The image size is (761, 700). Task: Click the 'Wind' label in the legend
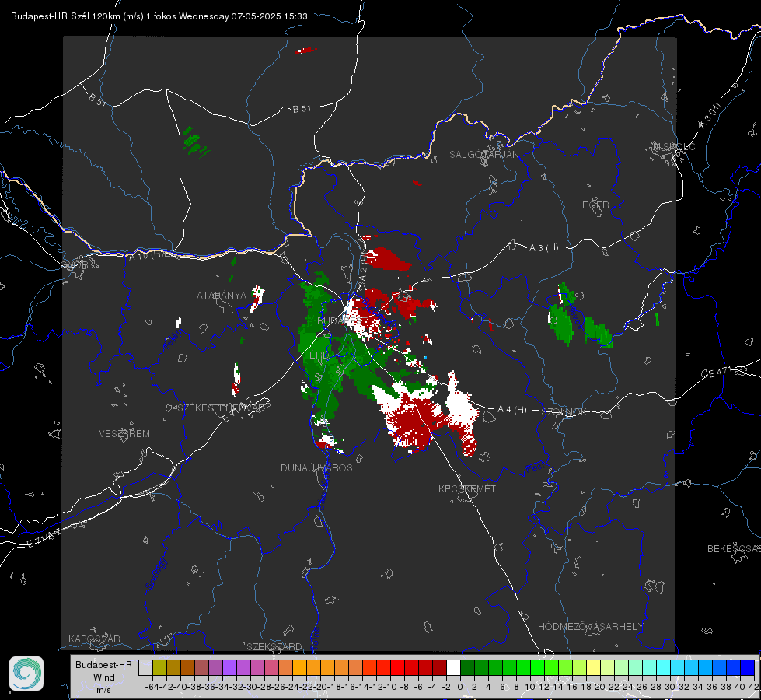104,677
